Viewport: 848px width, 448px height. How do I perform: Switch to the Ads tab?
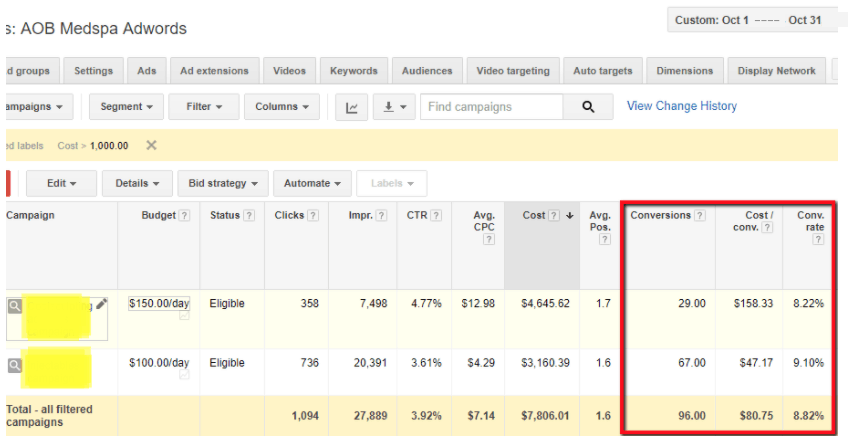click(x=147, y=71)
